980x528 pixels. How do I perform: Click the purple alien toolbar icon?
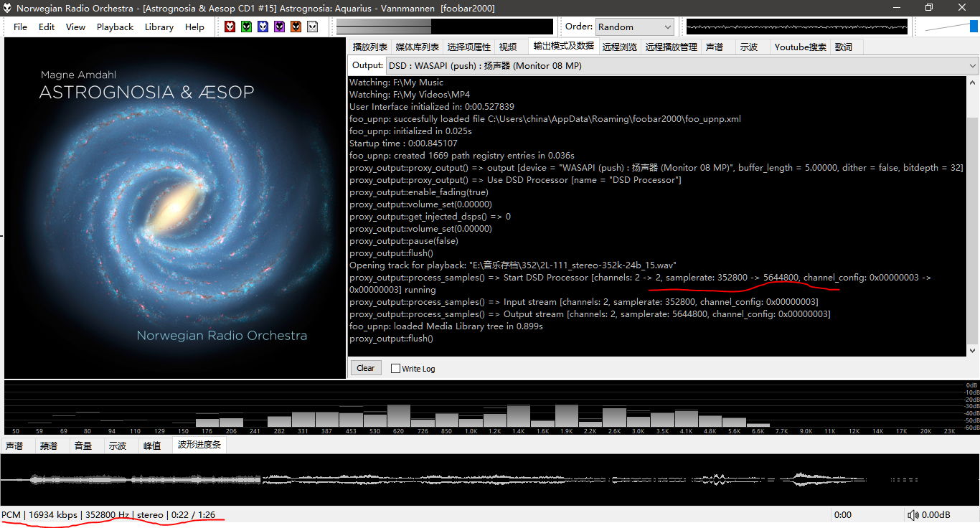point(279,27)
